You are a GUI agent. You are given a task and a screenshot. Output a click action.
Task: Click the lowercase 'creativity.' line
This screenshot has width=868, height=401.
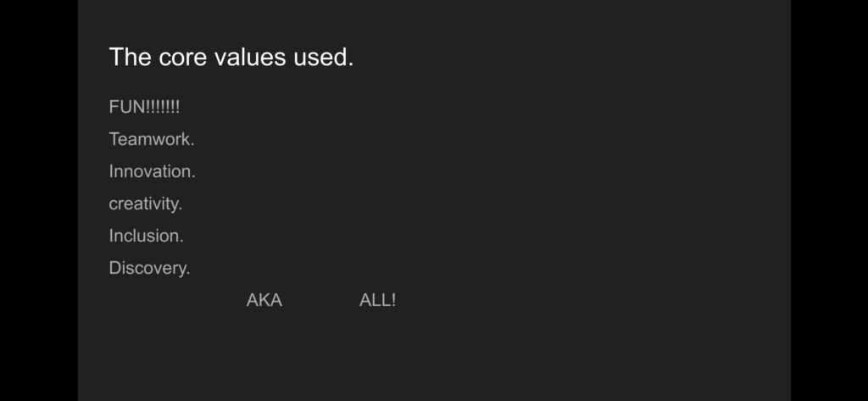146,203
